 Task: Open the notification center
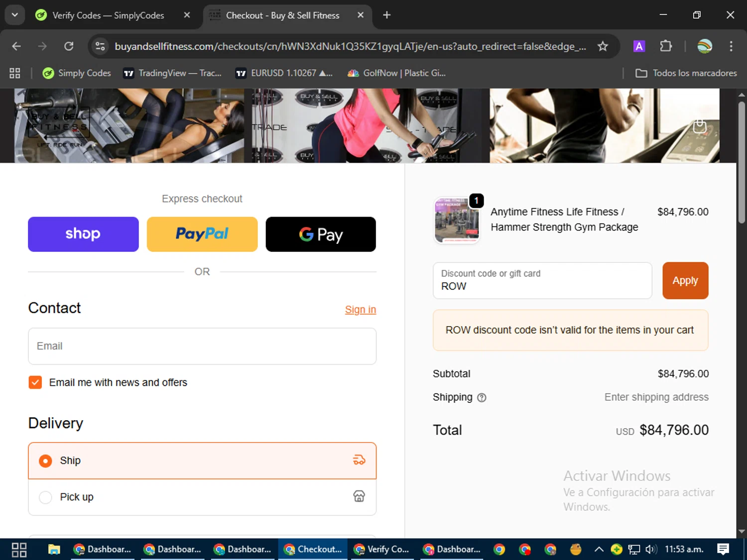click(723, 550)
